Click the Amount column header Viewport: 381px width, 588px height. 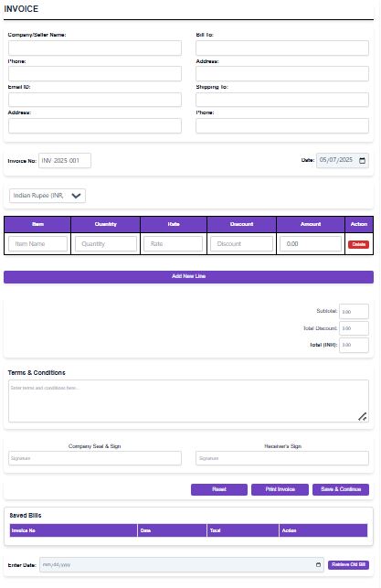click(x=311, y=224)
